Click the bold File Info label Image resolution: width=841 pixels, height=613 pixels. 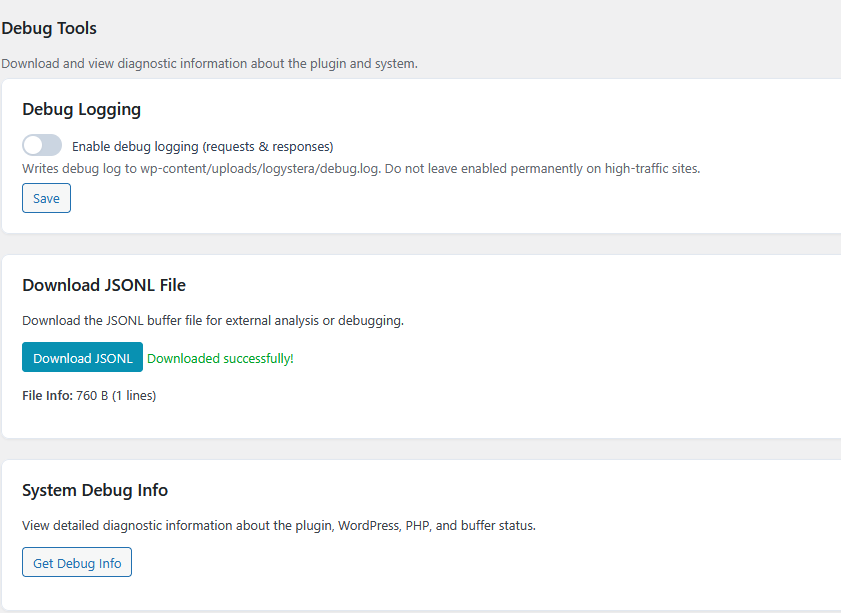[47, 395]
